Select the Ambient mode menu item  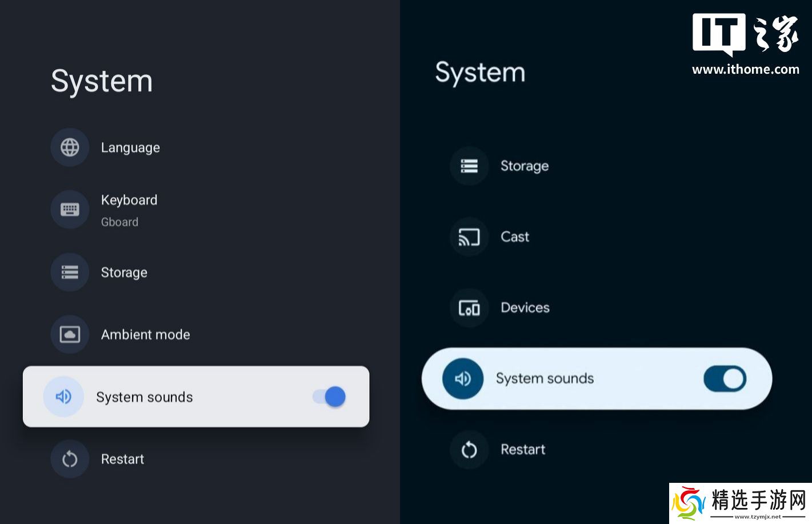tap(145, 335)
